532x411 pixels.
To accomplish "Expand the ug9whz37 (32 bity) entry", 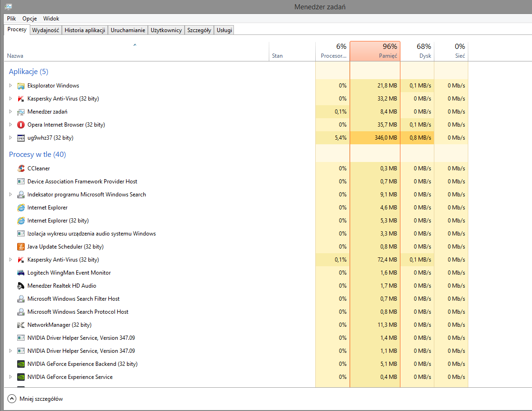I will 11,138.
